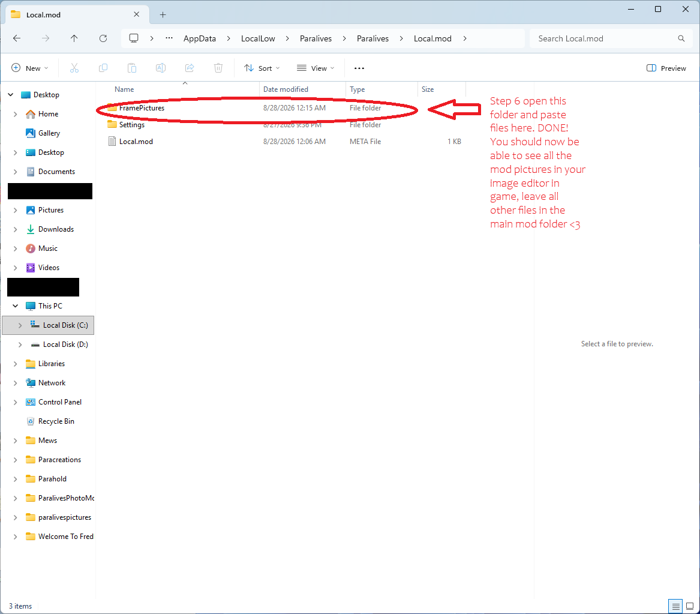Click the Back navigation arrow
The image size is (700, 614).
tap(17, 38)
